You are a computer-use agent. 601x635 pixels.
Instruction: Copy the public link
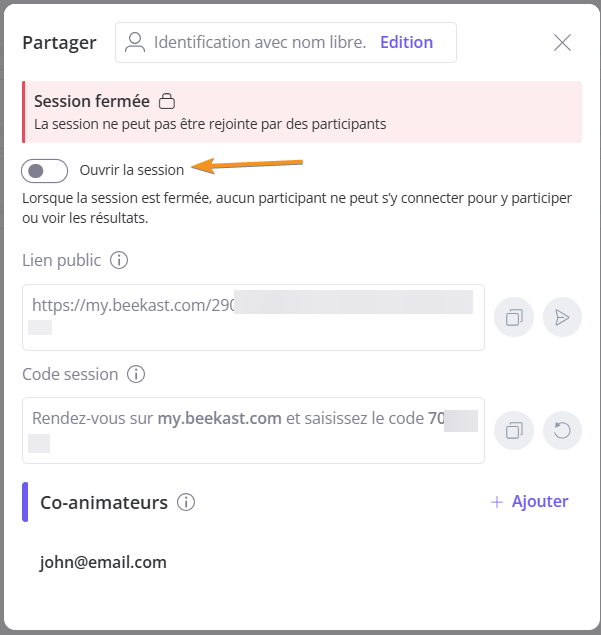(x=514, y=317)
